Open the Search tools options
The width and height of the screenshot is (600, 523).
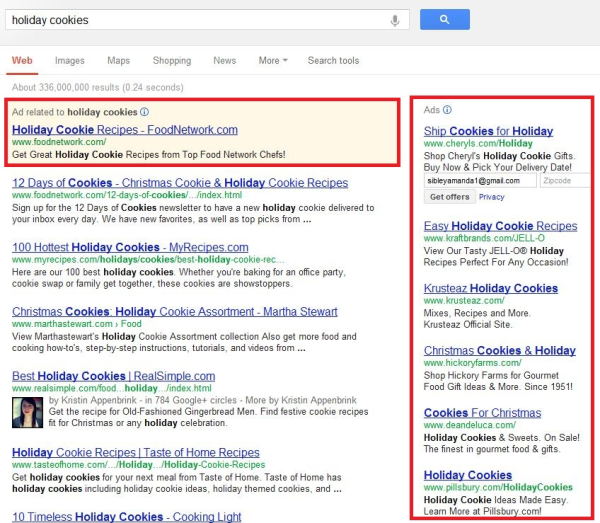coord(333,61)
